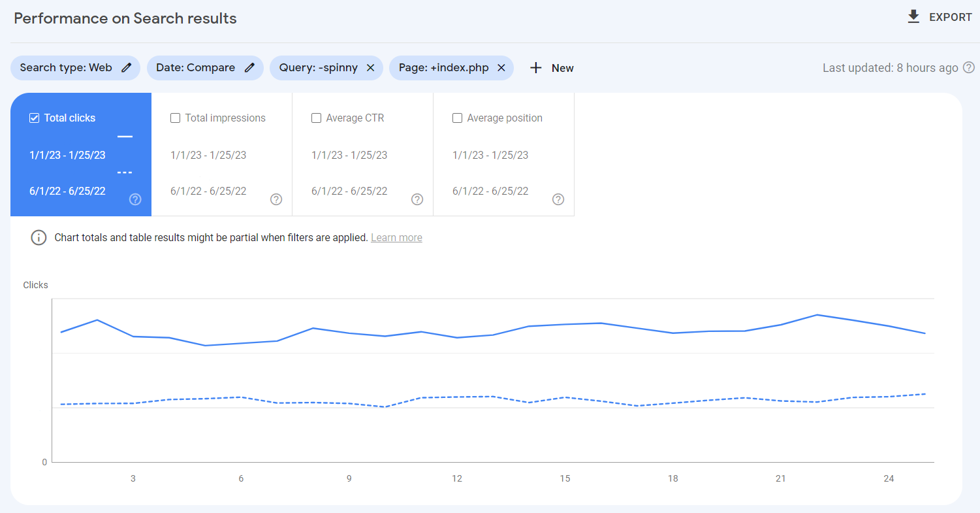Uncheck the Total clicks checkbox
This screenshot has height=513, width=980.
[x=35, y=118]
